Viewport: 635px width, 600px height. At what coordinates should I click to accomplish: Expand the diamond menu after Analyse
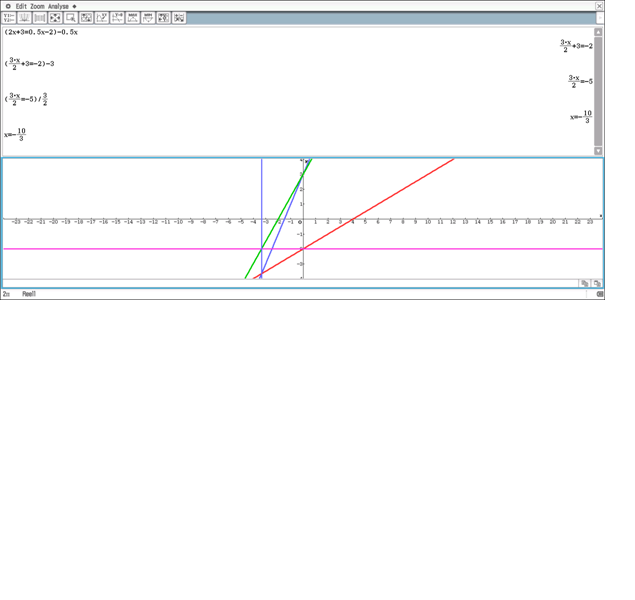tap(74, 6)
